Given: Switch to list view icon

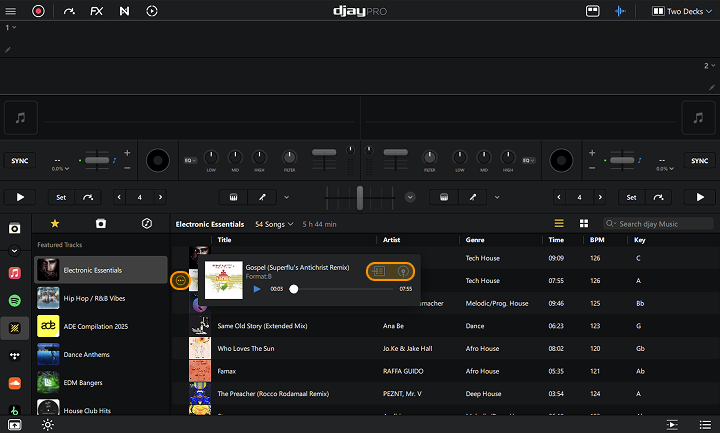Looking at the screenshot, I should tap(559, 224).
